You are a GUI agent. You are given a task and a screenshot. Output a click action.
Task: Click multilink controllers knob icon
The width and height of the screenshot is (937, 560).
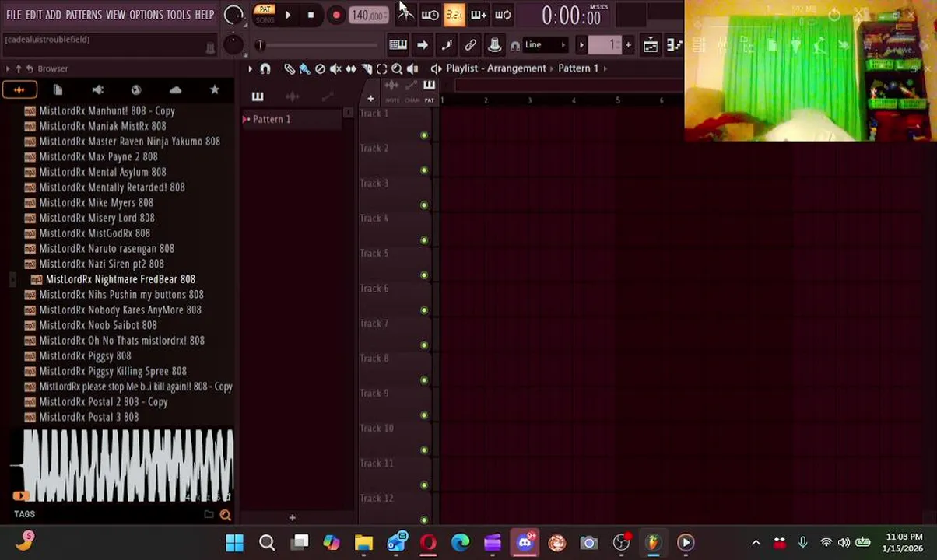pyautogui.click(x=494, y=45)
